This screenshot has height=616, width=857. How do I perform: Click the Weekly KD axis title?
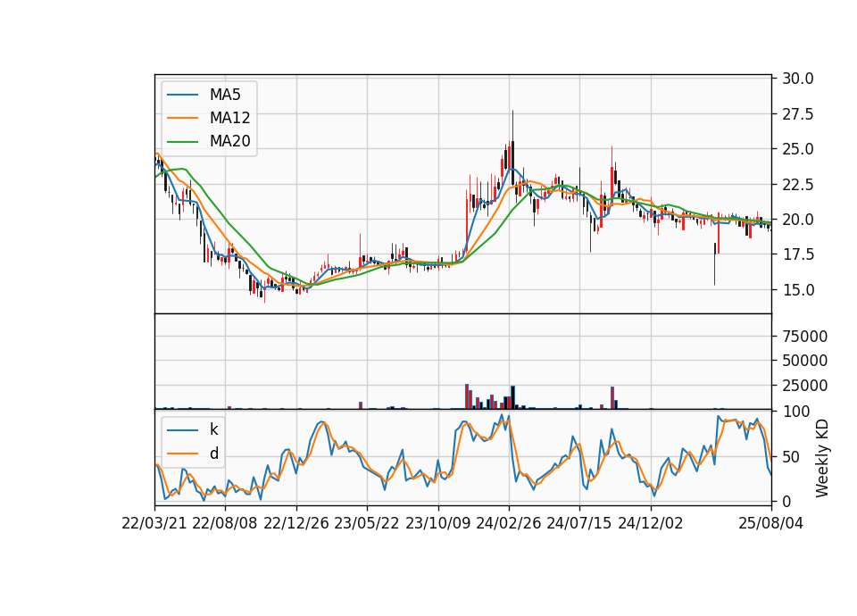822,458
